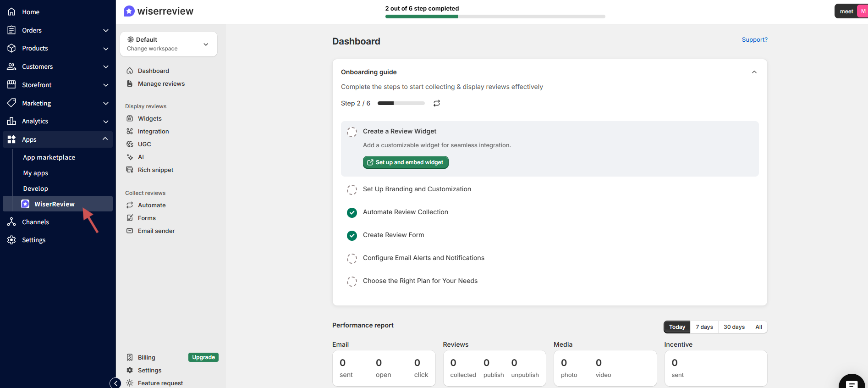
Task: Click the Email sender envelope icon
Action: click(130, 231)
